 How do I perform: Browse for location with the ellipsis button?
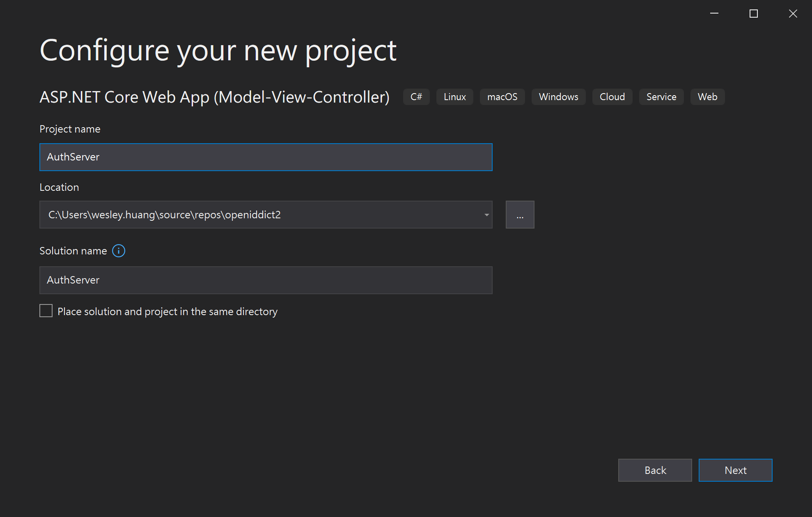520,215
